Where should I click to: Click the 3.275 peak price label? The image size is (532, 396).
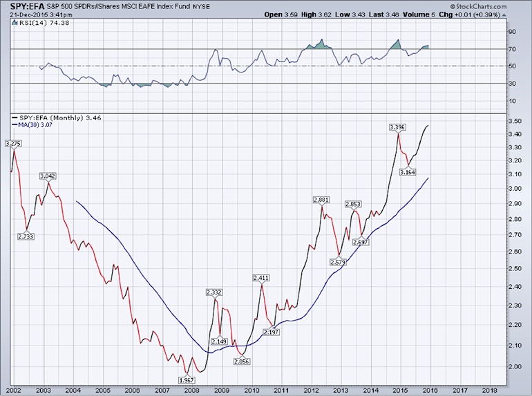(13, 144)
